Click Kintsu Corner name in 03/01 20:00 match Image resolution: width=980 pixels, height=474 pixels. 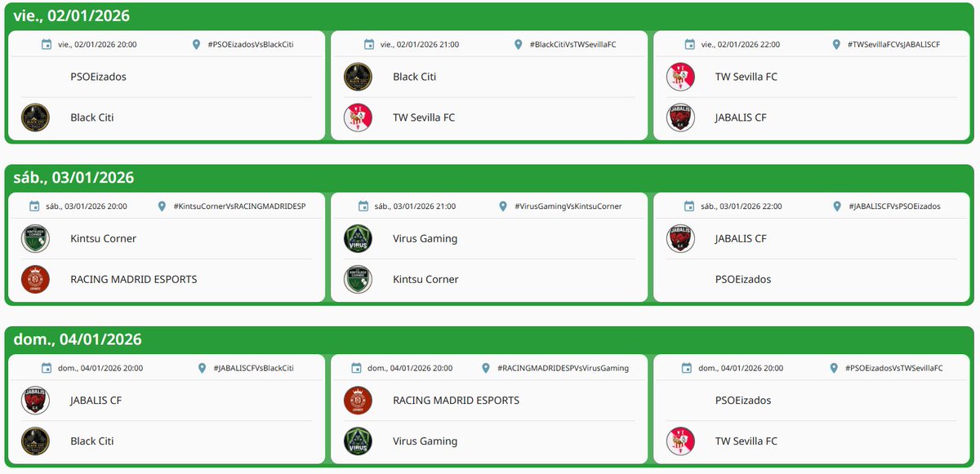coord(103,238)
